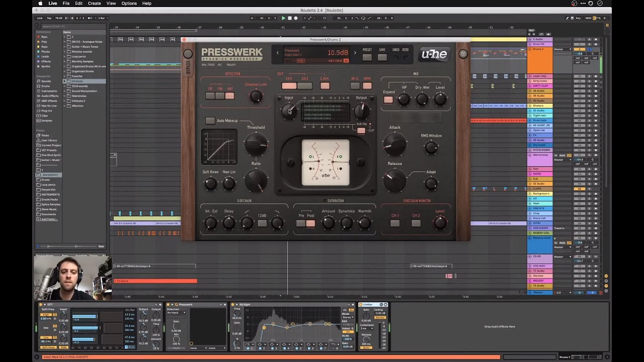Viewport: 644px width, 362px height.
Task: Toggle Soft Clip button
Action: (361, 131)
